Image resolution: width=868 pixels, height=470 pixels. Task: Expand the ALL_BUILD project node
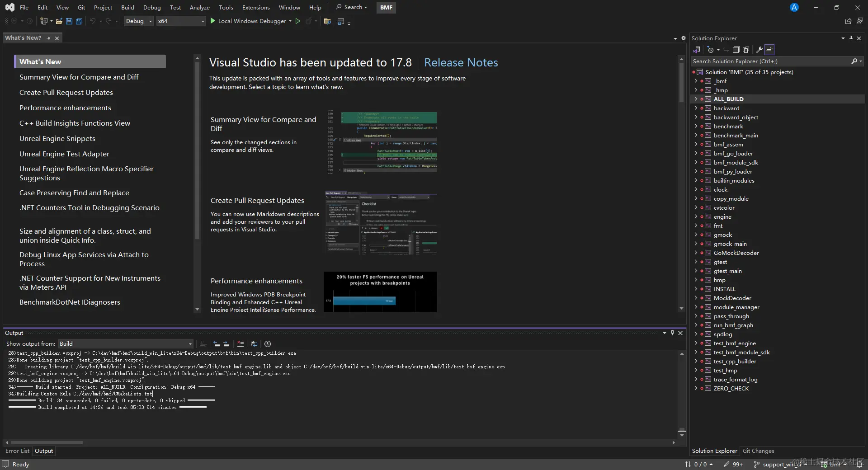[696, 99]
